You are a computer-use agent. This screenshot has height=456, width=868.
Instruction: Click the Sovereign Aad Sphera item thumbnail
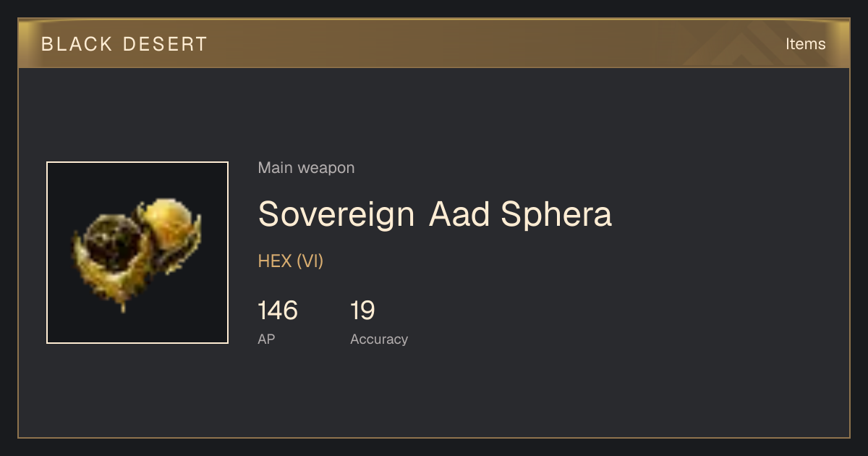[137, 253]
